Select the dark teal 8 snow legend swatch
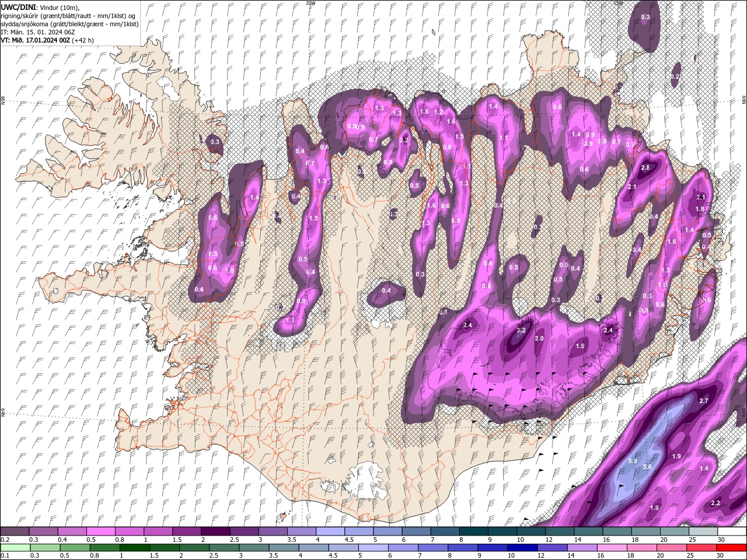 (x=473, y=531)
